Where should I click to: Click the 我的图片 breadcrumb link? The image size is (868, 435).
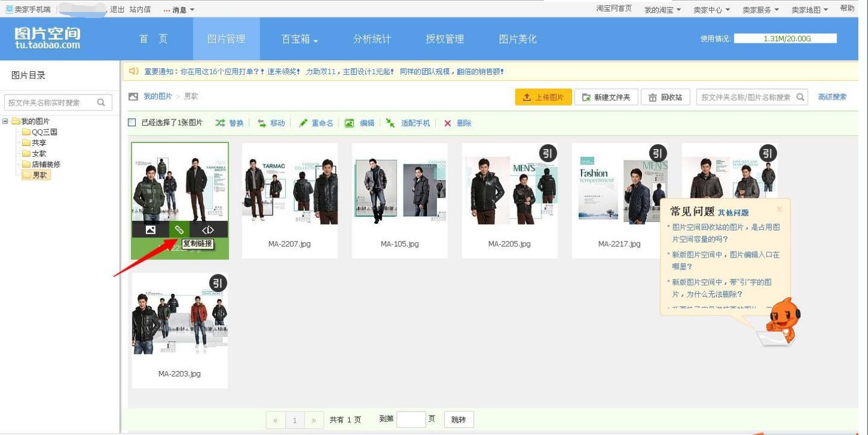[157, 97]
